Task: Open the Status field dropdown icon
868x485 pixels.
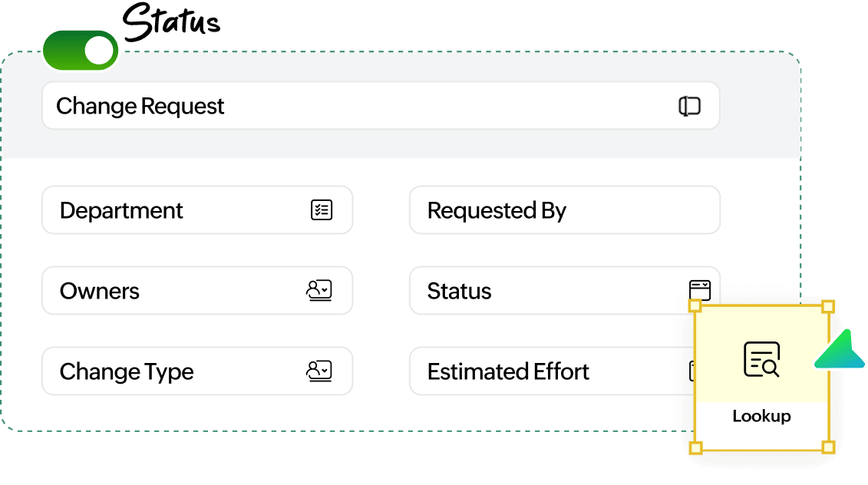Action: tap(700, 289)
